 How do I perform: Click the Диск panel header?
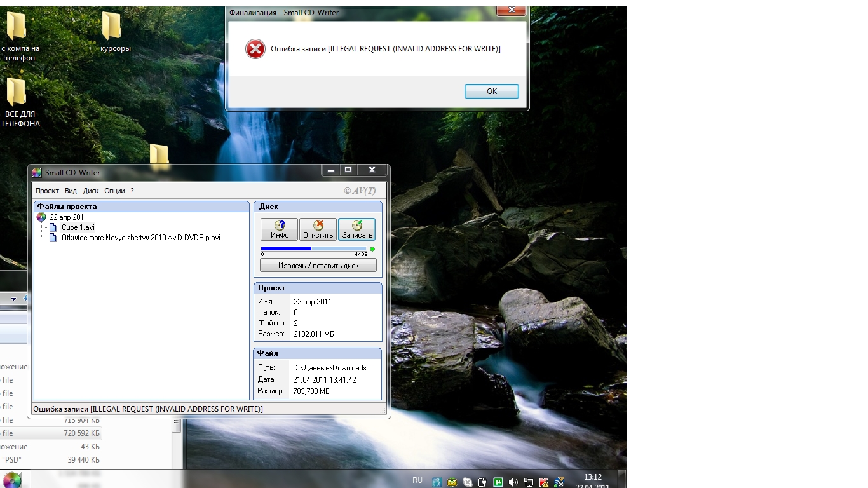tap(318, 207)
